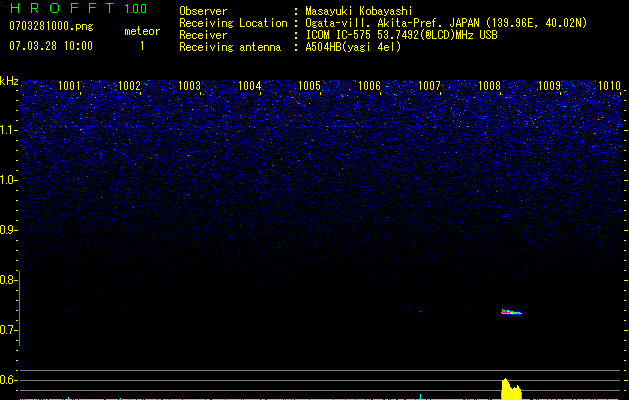This screenshot has width=629, height=400.
Task: Click the kHz axis unit label
Action: [9, 81]
